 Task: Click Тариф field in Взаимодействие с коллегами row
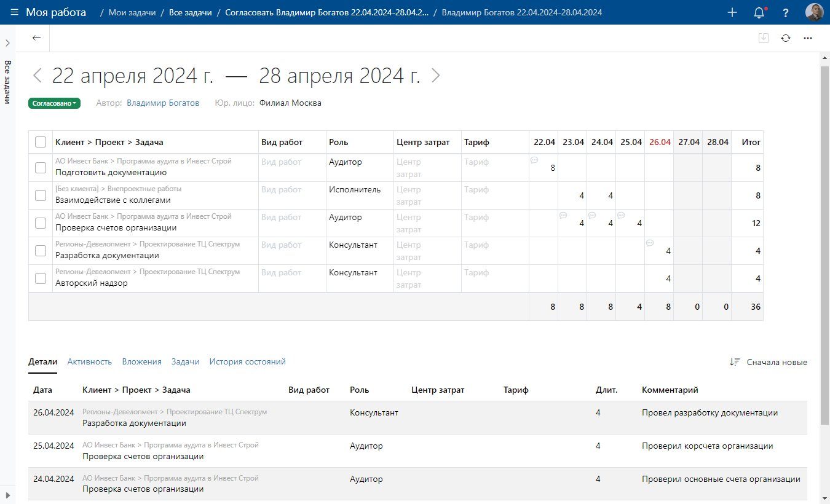click(495, 195)
